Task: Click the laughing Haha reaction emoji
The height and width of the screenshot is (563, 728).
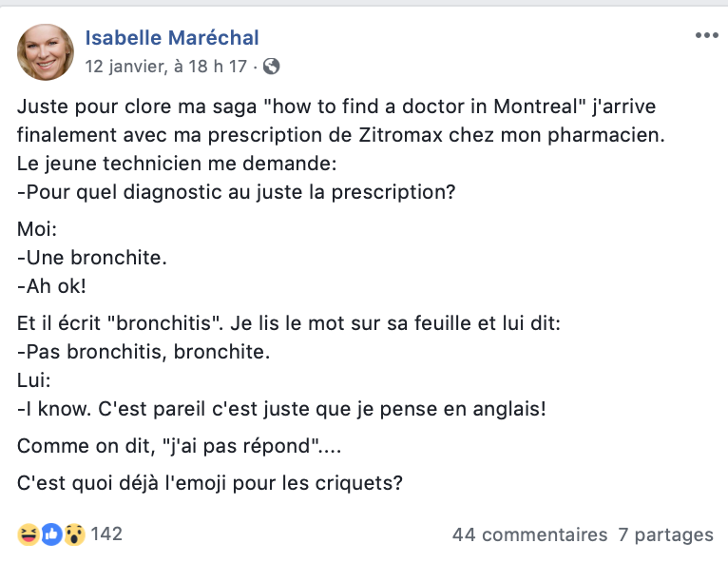Action: click(x=29, y=534)
